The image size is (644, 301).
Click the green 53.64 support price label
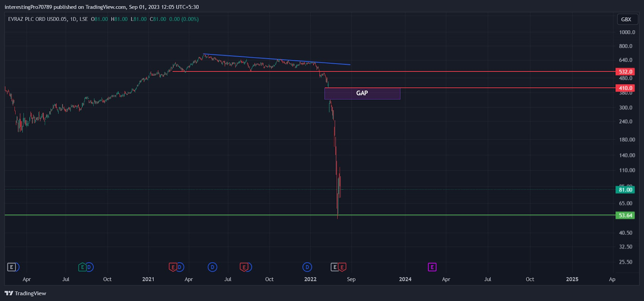[x=625, y=216]
